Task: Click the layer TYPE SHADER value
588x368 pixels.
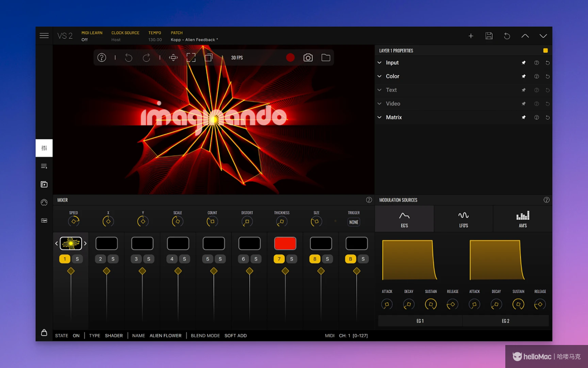Action: (x=114, y=336)
